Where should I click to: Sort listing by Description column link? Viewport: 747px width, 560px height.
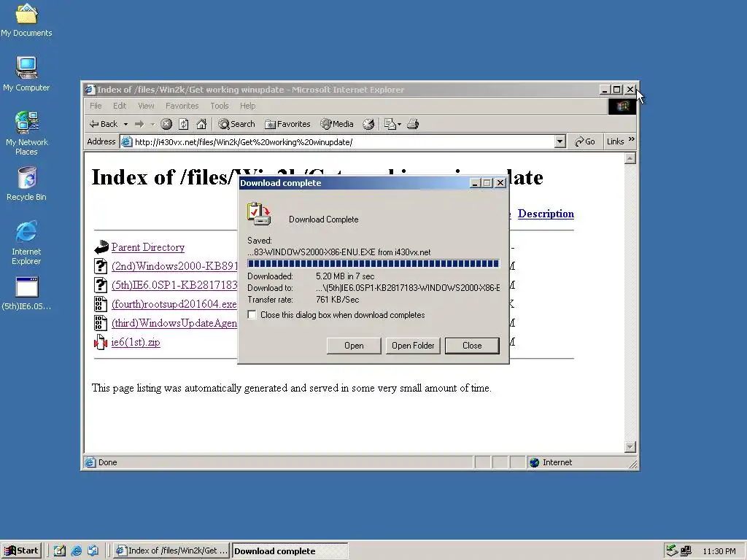pos(546,214)
